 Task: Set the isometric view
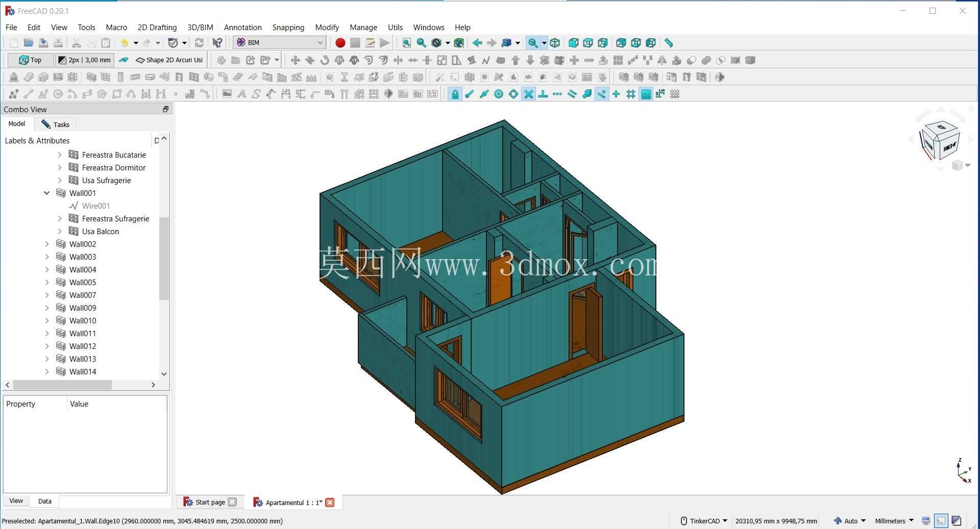[555, 43]
